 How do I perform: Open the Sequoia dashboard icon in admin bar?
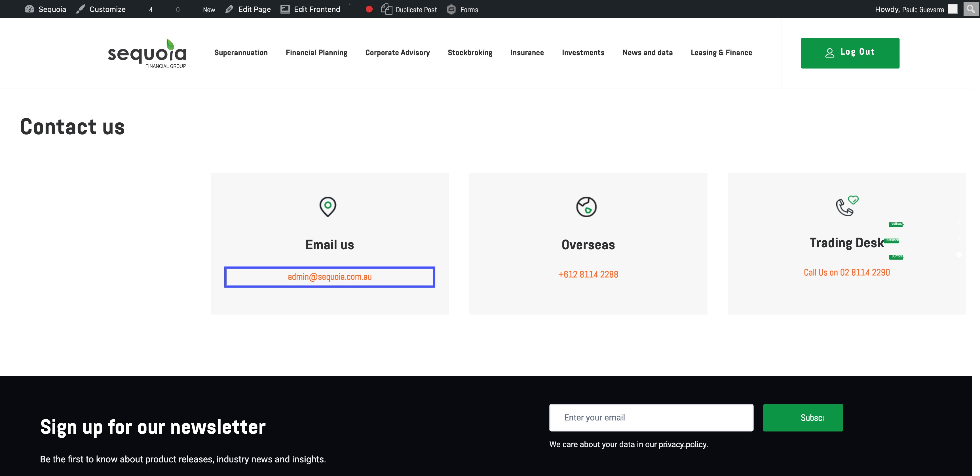tap(29, 9)
